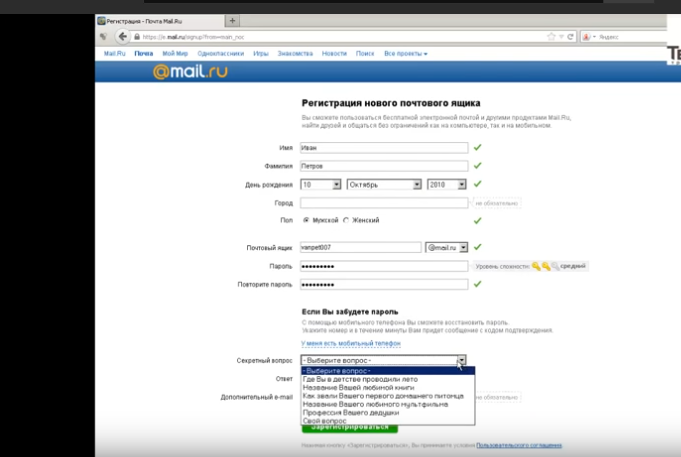Click the password strength key icons
681x457 pixels.
tap(545, 266)
